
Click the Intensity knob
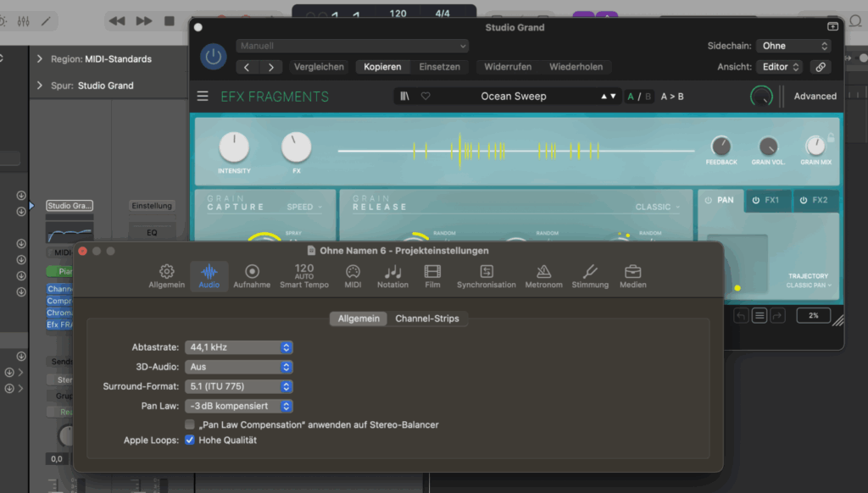pyautogui.click(x=234, y=148)
